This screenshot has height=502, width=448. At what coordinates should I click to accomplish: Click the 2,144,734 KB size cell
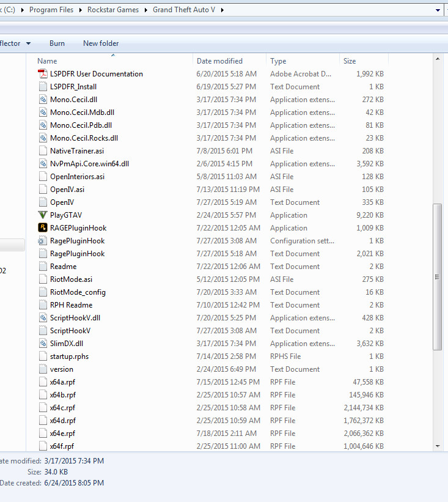click(364, 408)
